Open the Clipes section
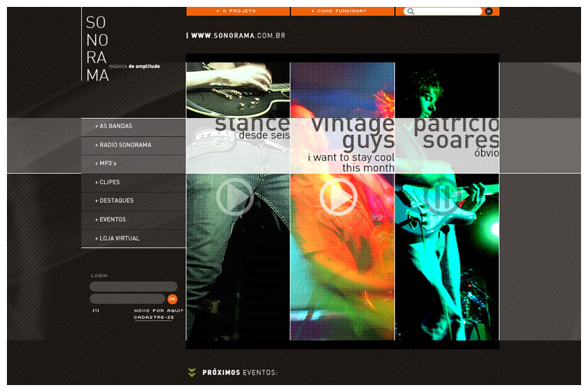 [133, 182]
